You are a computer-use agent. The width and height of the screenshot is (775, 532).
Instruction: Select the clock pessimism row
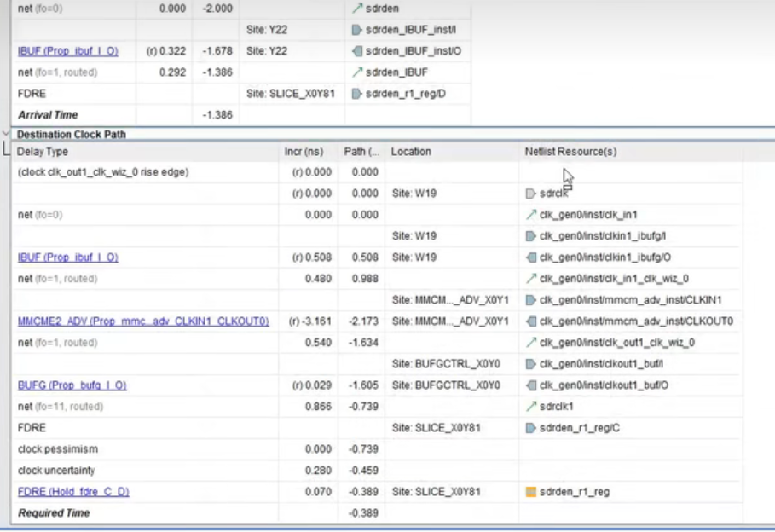[376, 449]
